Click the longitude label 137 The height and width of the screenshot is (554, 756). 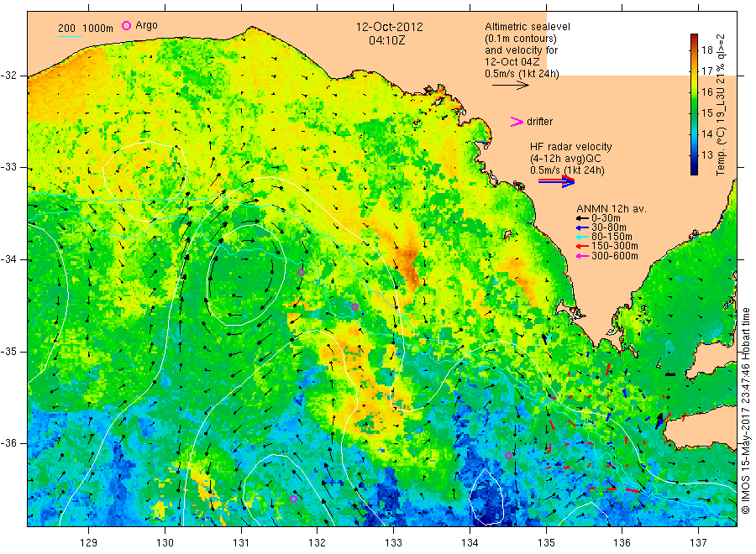699,542
